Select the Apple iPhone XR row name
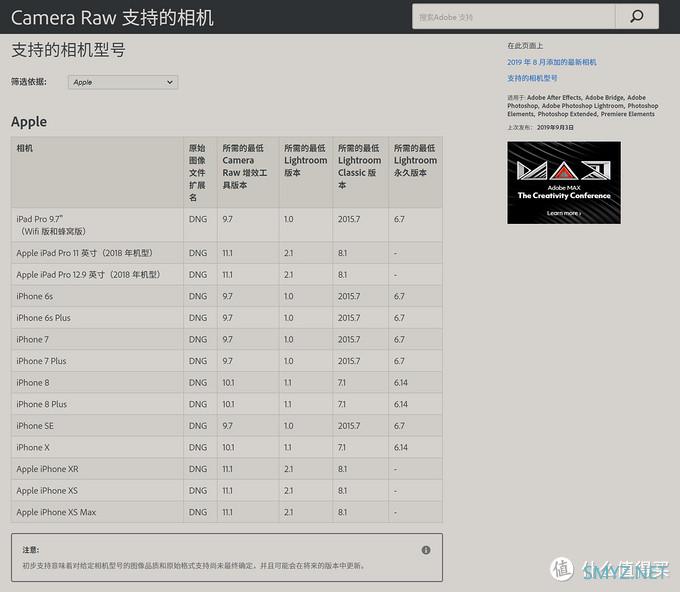 47,469
